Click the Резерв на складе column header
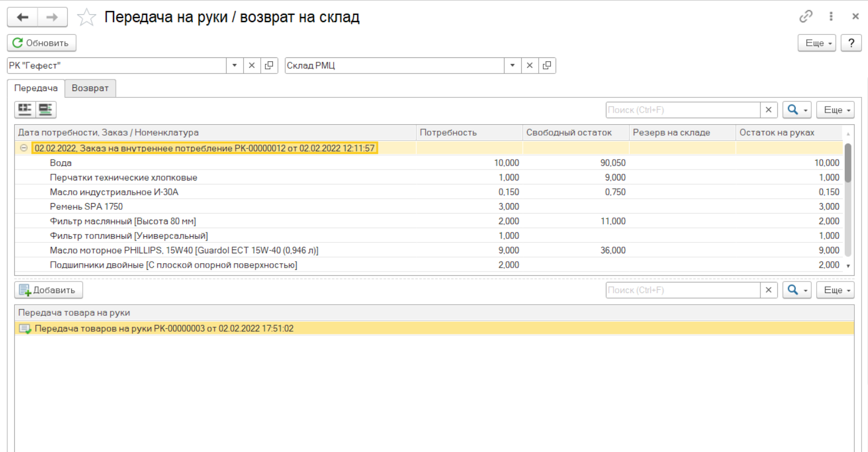Image resolution: width=868 pixels, height=452 pixels. click(x=682, y=132)
